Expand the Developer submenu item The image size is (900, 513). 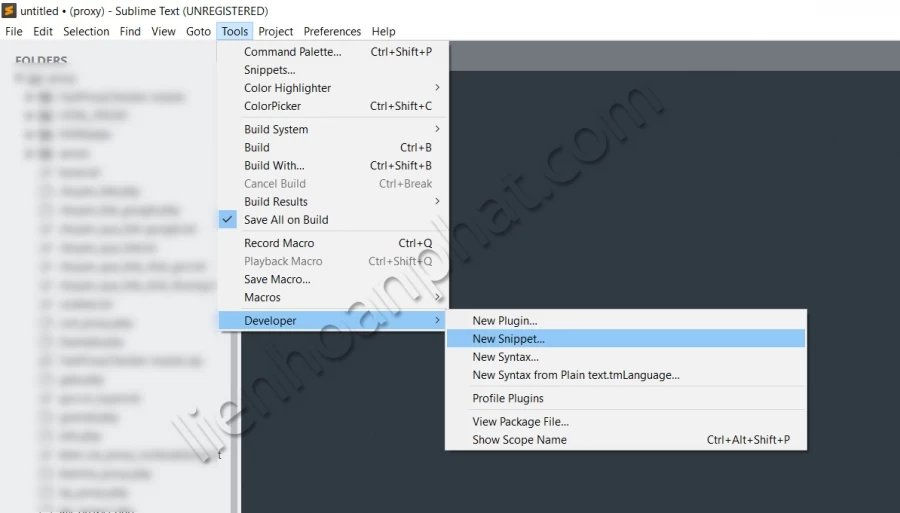pyautogui.click(x=333, y=321)
